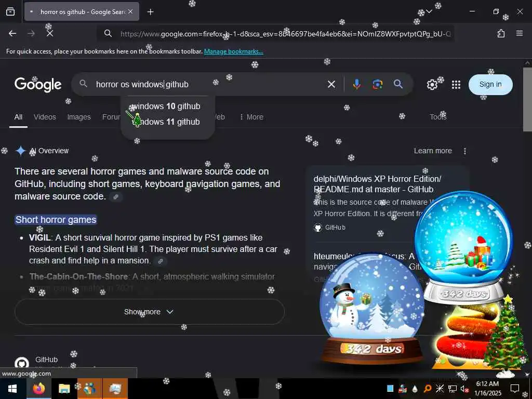The height and width of the screenshot is (399, 532).
Task: Click the address bar URL
Action: [x=285, y=34]
